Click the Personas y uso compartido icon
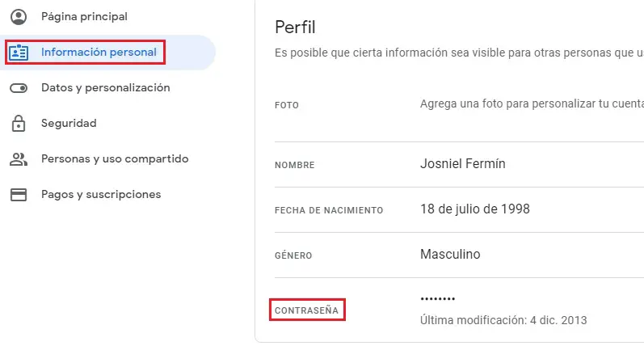 pyautogui.click(x=18, y=159)
